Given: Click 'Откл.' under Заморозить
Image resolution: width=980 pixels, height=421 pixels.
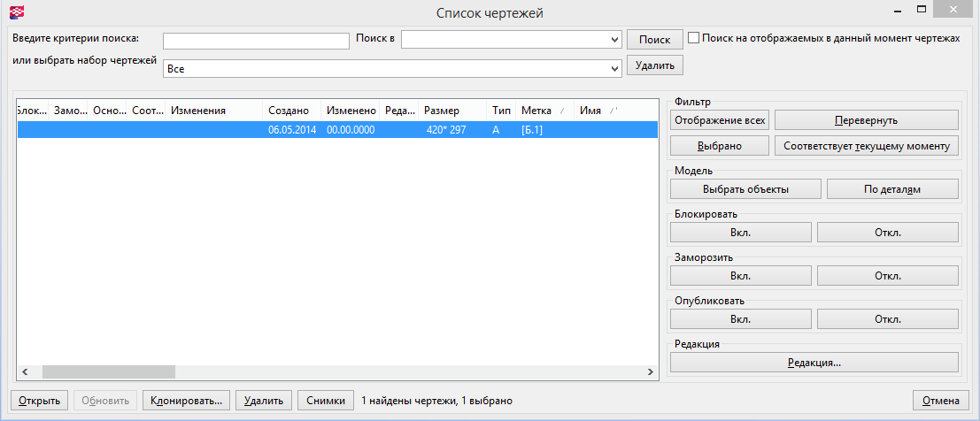Looking at the screenshot, I should click(888, 275).
